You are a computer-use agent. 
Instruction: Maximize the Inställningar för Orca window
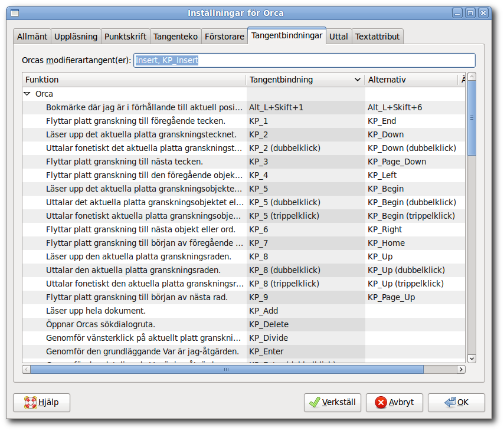pos(470,13)
